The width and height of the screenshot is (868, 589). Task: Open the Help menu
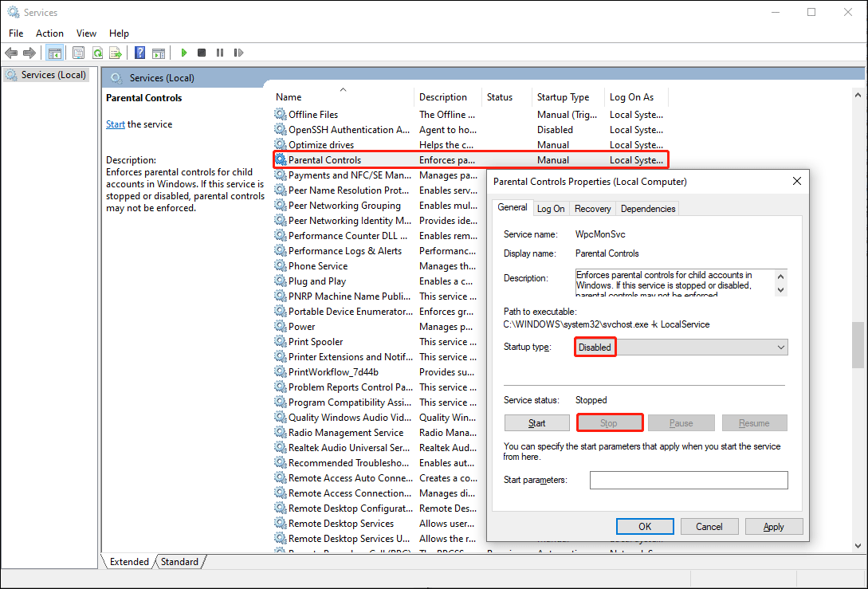coord(119,33)
